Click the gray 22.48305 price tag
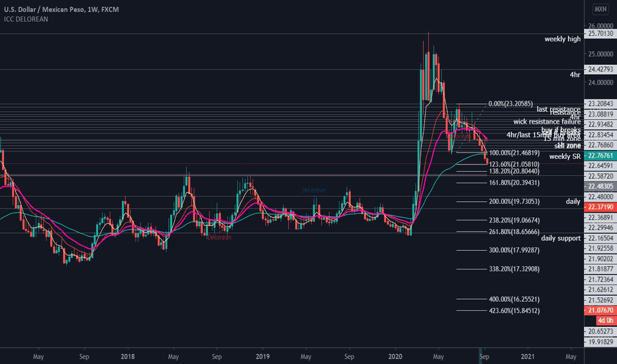 (x=600, y=186)
